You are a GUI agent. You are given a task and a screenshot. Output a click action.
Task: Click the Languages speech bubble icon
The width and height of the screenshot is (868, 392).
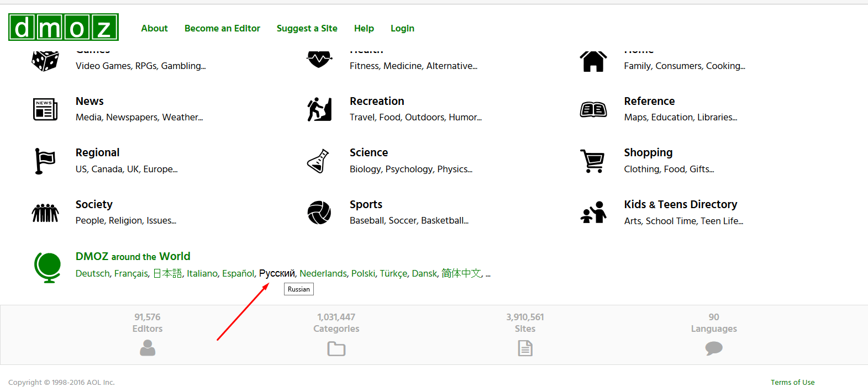(x=714, y=348)
